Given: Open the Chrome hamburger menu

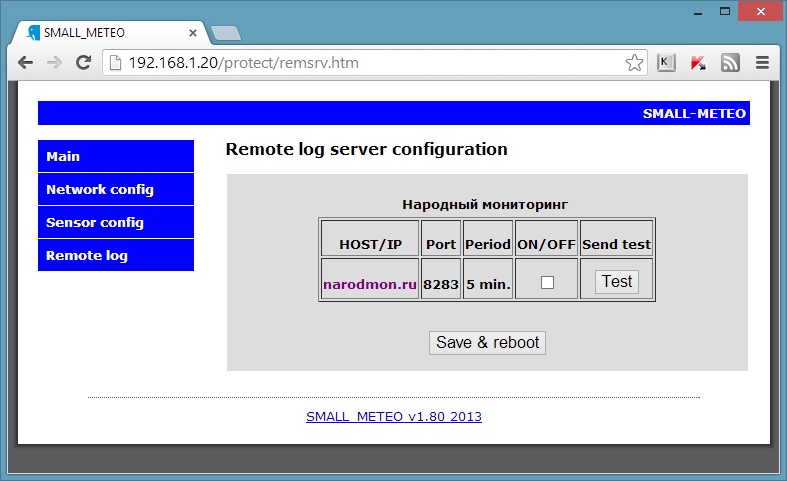Looking at the screenshot, I should pyautogui.click(x=762, y=63).
